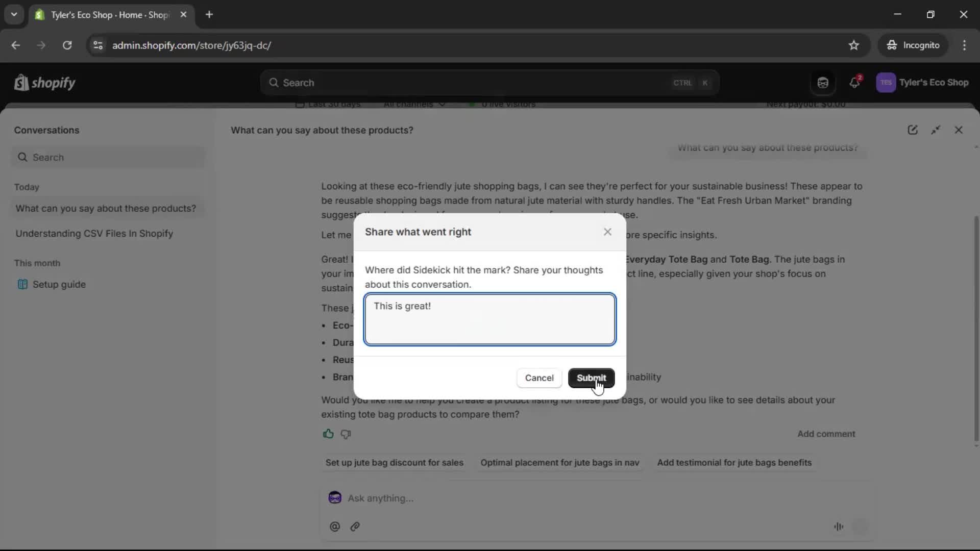Minimize the Sidekick chat with the collapse icon
The width and height of the screenshot is (980, 551).
tap(937, 130)
